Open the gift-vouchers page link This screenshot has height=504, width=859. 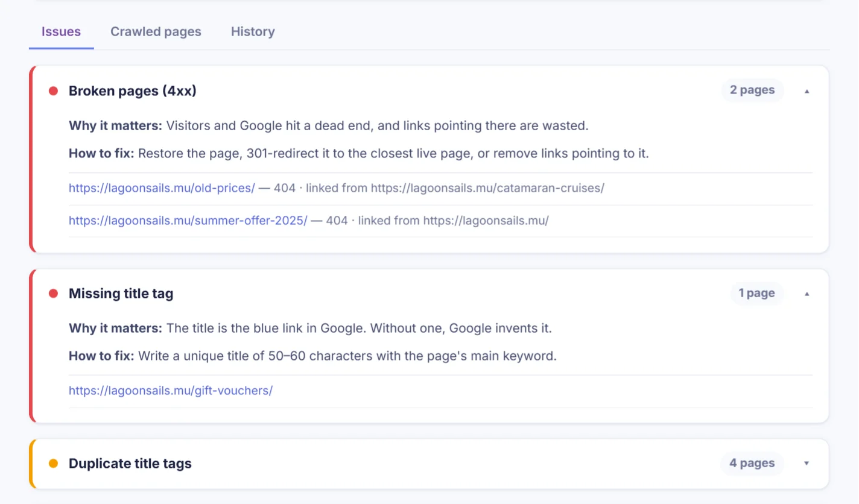click(171, 391)
